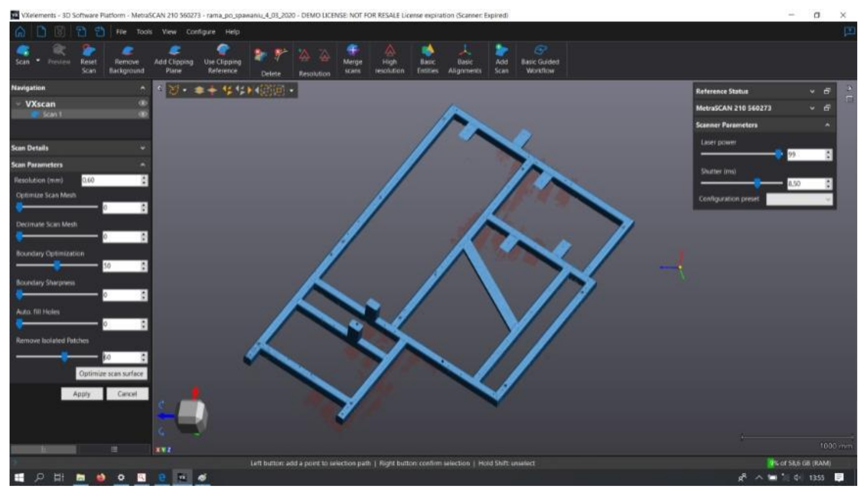Image resolution: width=868 pixels, height=495 pixels.
Task: Open the Tools menu
Action: tap(144, 31)
